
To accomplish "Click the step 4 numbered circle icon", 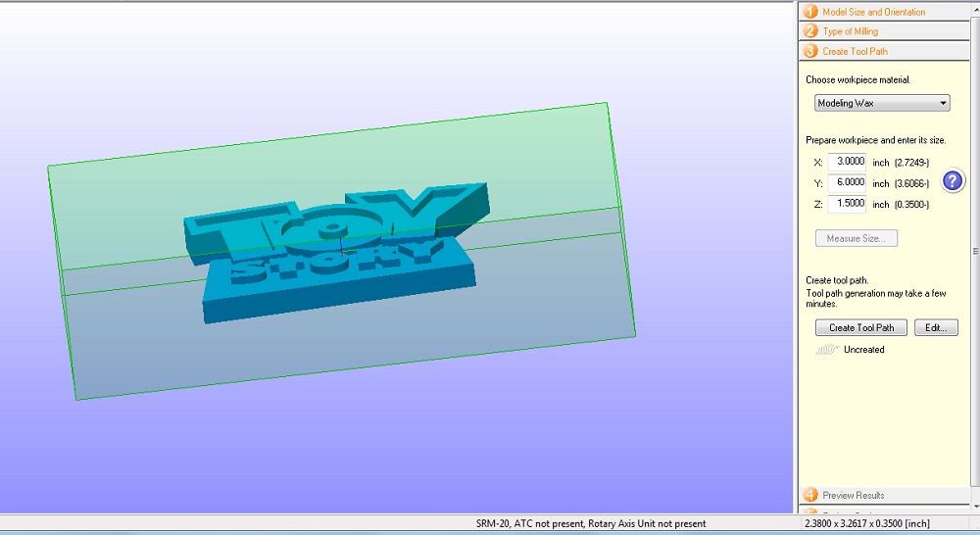I will pyautogui.click(x=810, y=495).
